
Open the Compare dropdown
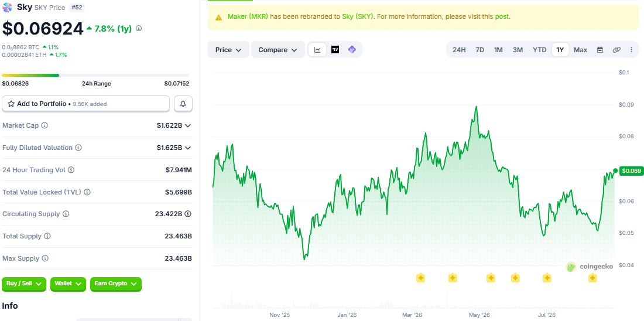tap(278, 50)
